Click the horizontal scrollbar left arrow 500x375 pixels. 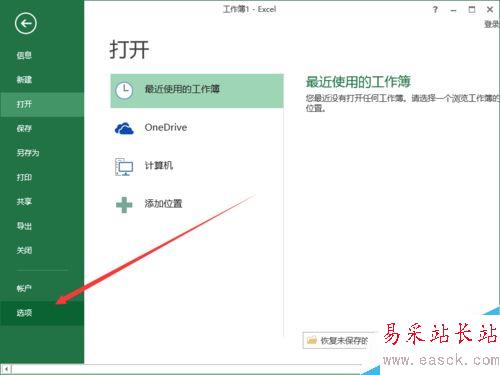[6, 369]
